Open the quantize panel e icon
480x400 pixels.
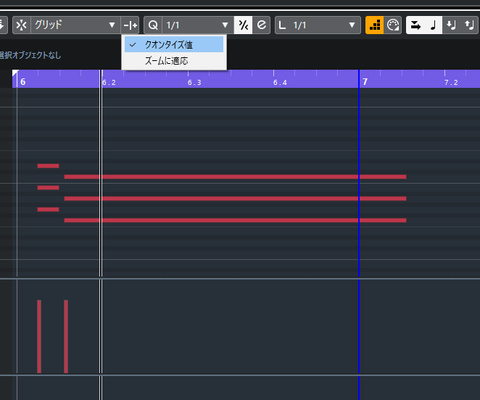pos(262,25)
